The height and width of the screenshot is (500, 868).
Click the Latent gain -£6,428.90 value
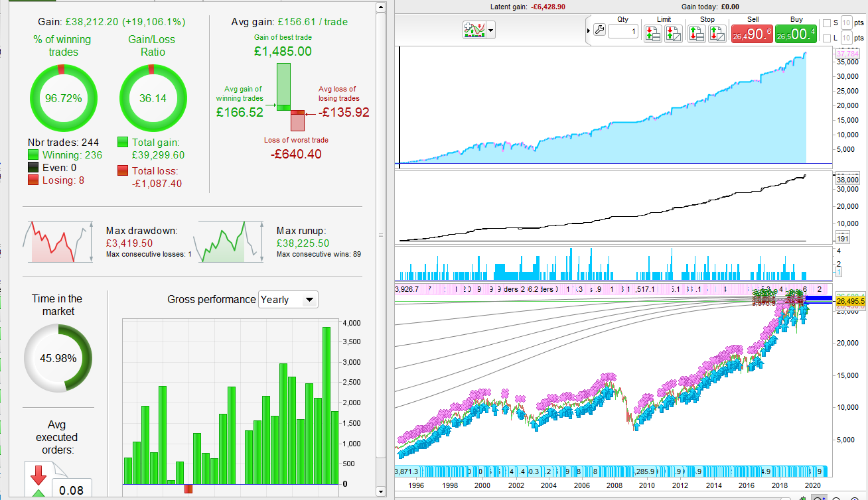tap(547, 6)
